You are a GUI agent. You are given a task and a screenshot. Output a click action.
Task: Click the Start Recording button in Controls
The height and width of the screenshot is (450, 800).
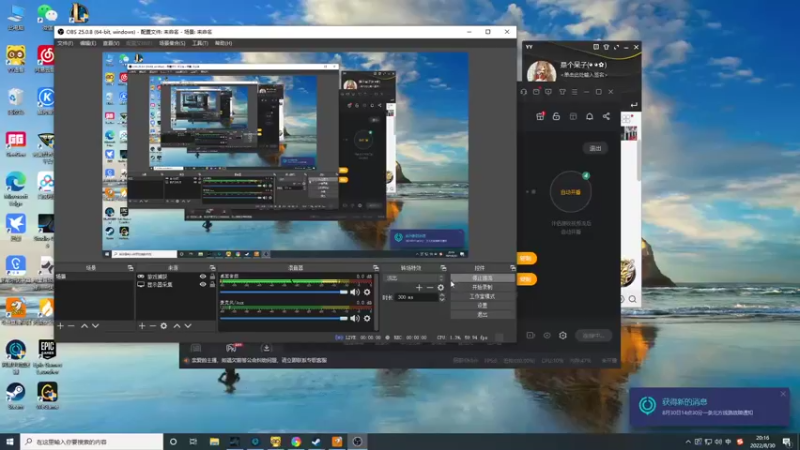tap(482, 287)
